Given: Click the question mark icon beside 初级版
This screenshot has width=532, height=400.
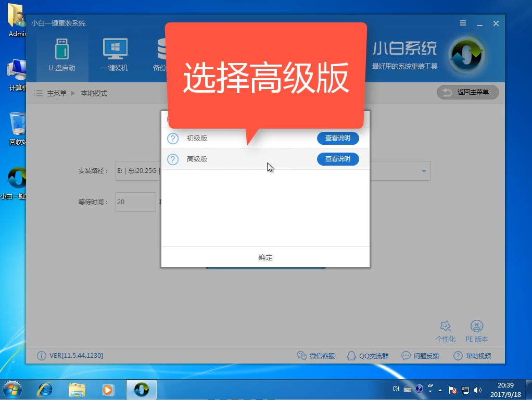Looking at the screenshot, I should pyautogui.click(x=173, y=139).
